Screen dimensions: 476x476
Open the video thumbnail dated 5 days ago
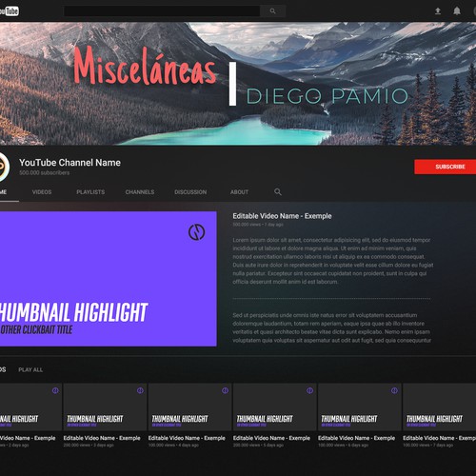click(x=275, y=407)
